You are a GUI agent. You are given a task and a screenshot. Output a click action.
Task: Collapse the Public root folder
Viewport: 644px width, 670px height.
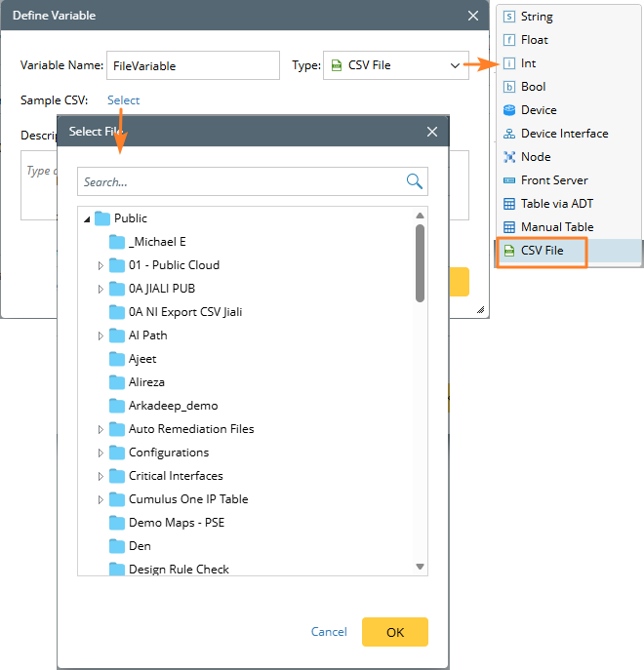pyautogui.click(x=87, y=218)
